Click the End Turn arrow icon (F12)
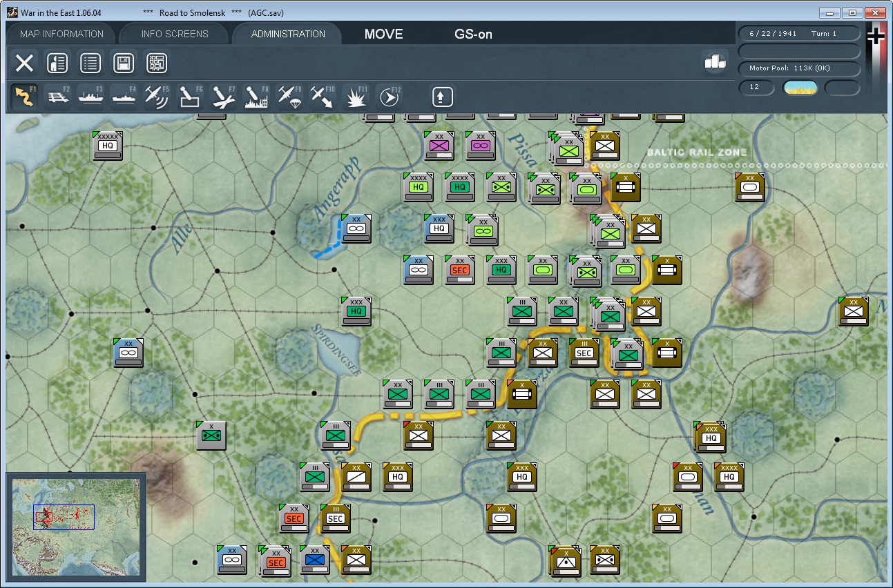 click(x=390, y=97)
